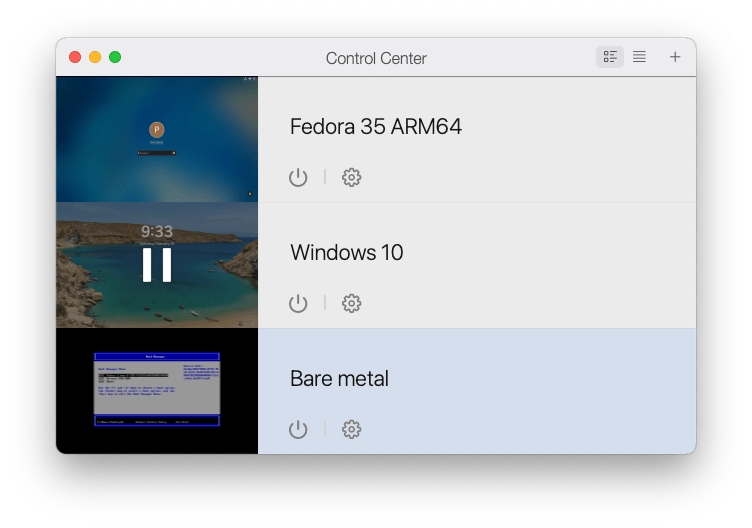This screenshot has height=528, width=752.
Task: Close the Control Center window
Action: click(75, 57)
